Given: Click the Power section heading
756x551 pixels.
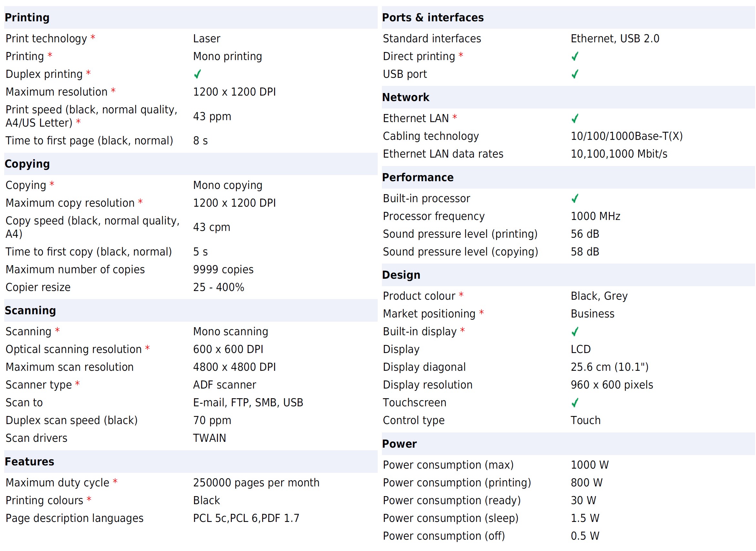Looking at the screenshot, I should coord(399,443).
